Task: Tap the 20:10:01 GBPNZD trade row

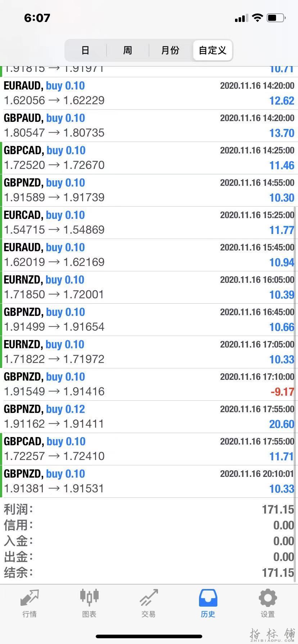Action: point(149,481)
